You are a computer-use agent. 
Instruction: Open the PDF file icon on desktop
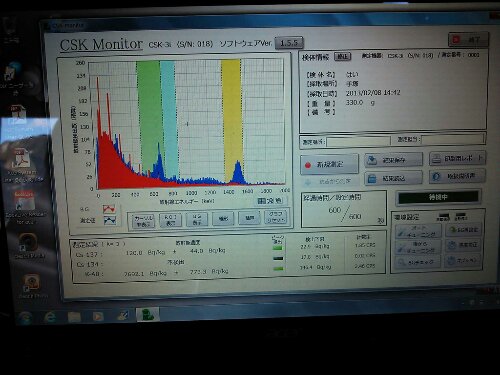coord(21,159)
